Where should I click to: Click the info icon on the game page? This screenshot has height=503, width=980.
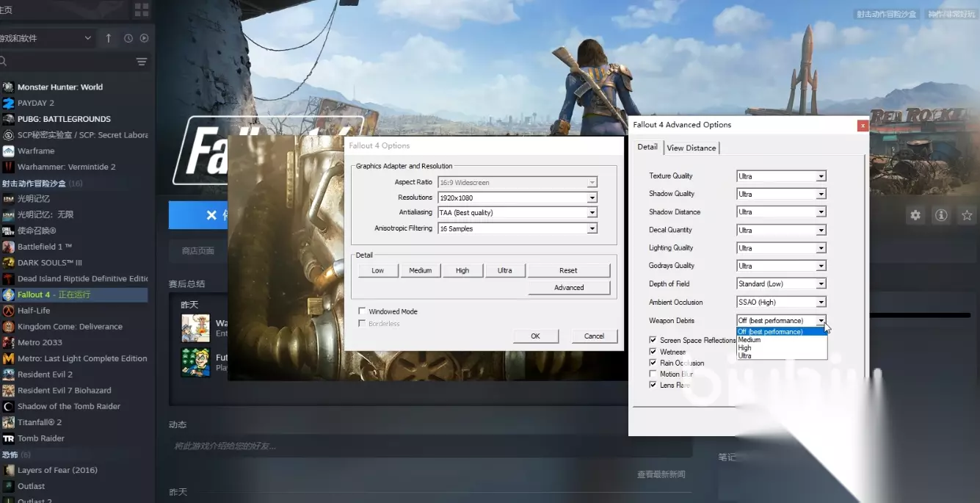[940, 215]
